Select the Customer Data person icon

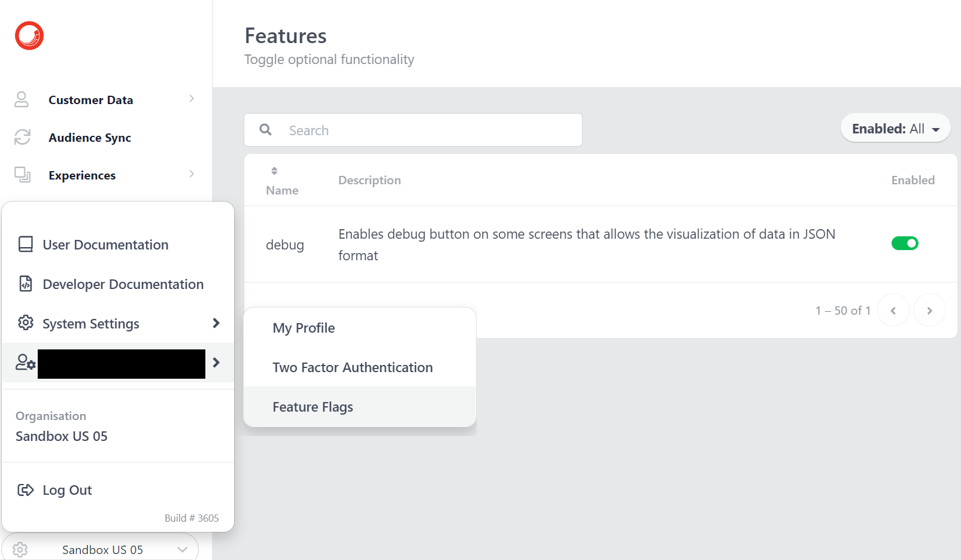pyautogui.click(x=22, y=99)
